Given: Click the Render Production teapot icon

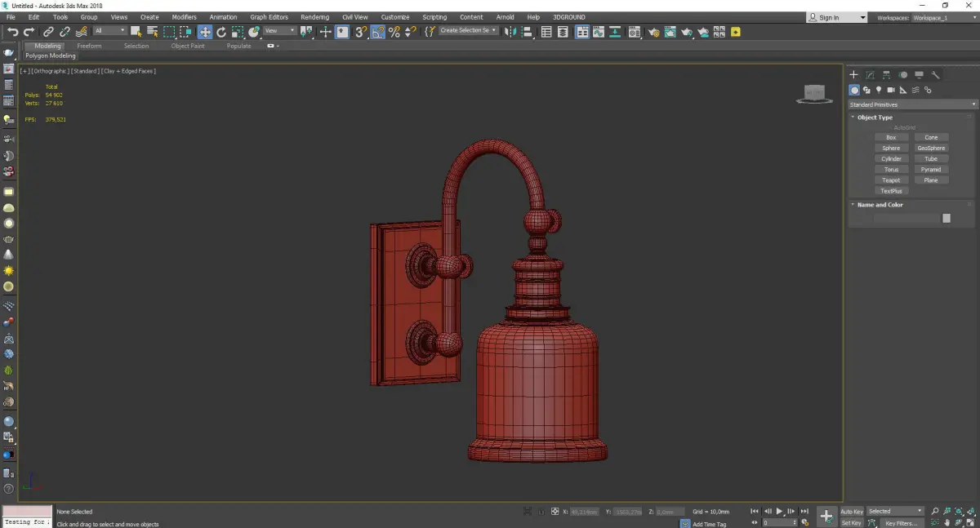Looking at the screenshot, I should (x=687, y=32).
